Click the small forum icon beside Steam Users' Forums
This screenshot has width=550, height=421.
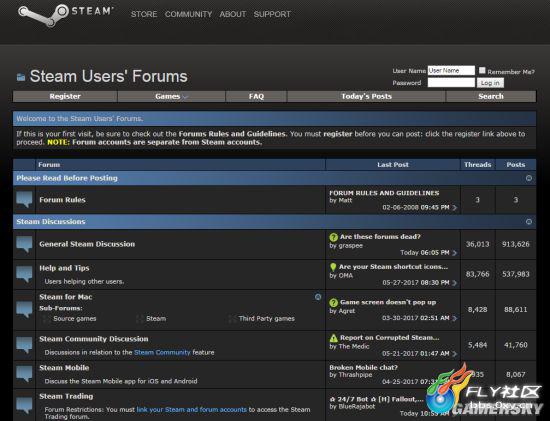[x=21, y=77]
